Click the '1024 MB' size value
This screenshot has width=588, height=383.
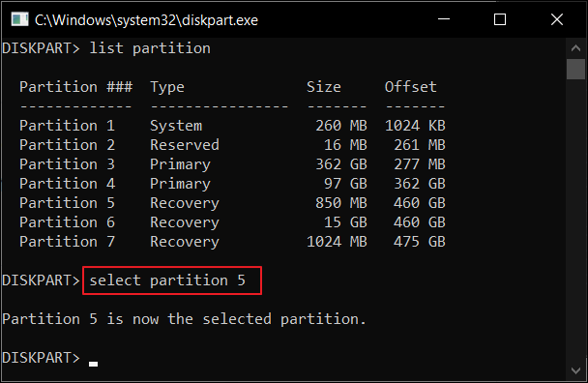click(x=337, y=242)
